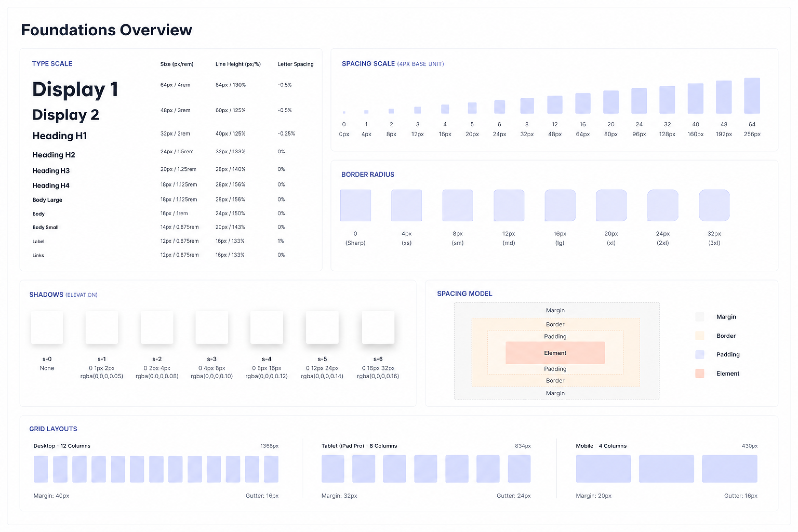Image resolution: width=798 pixels, height=532 pixels.
Task: Select the 1% letter spacing value for Label
Action: [281, 241]
